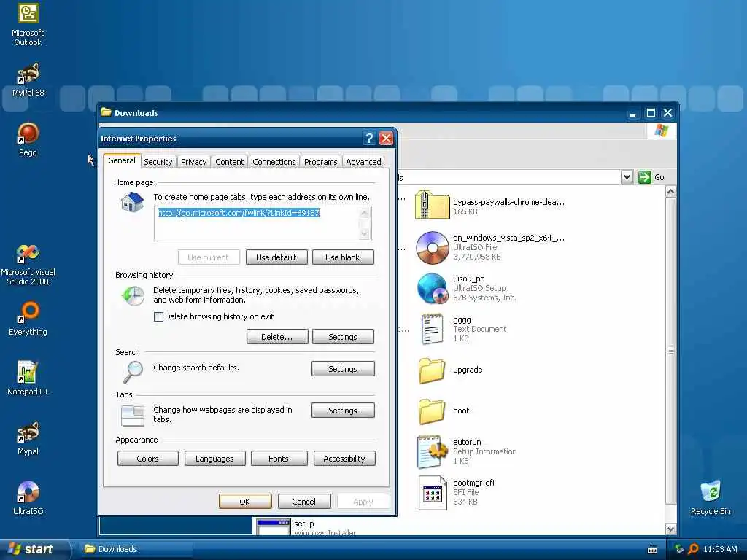Open Microsoft Visual Studio 2008 shortcut
The height and width of the screenshot is (560, 747).
click(x=28, y=264)
